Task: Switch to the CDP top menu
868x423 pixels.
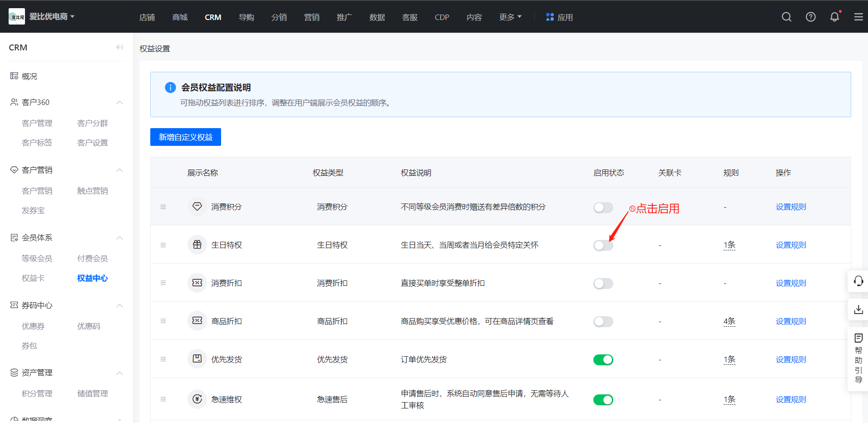Action: point(442,17)
